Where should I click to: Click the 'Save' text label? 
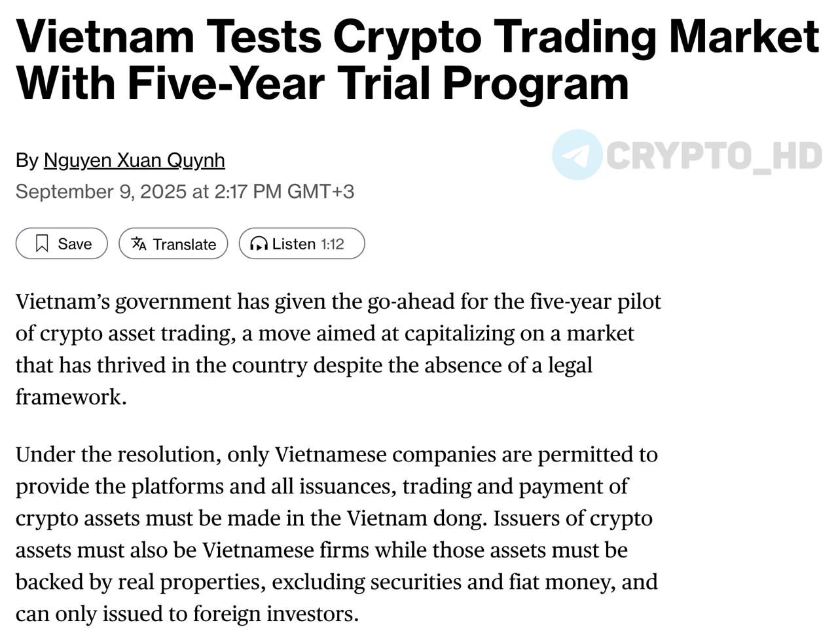click(x=75, y=243)
